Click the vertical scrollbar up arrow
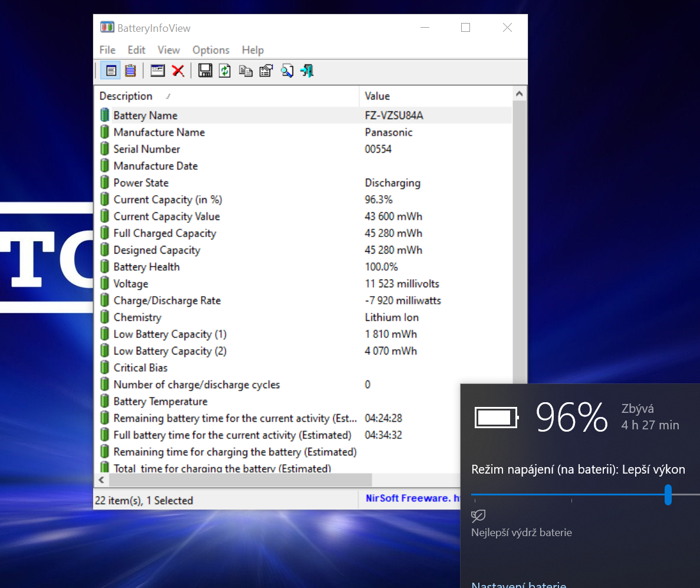 point(520,94)
